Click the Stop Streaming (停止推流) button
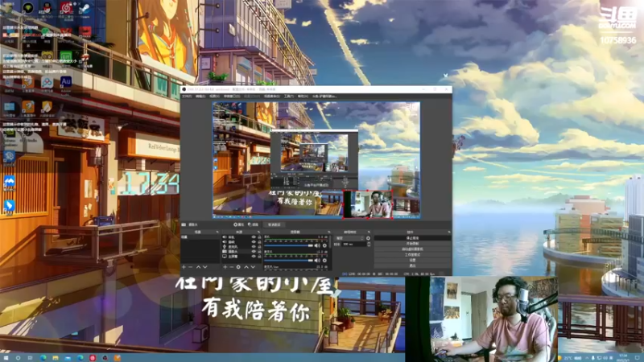The width and height of the screenshot is (644, 362). 412,238
